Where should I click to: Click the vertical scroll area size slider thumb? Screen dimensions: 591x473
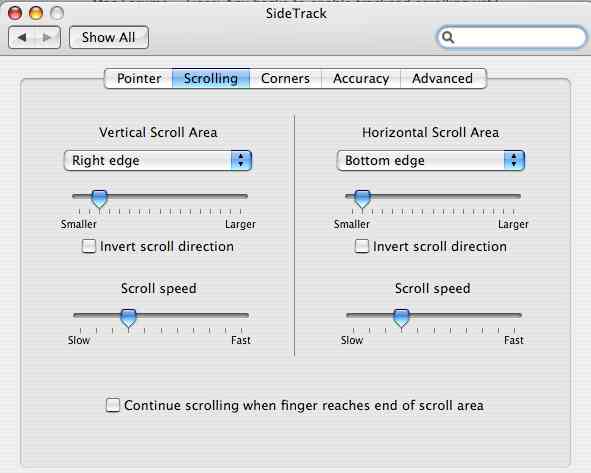[100, 199]
